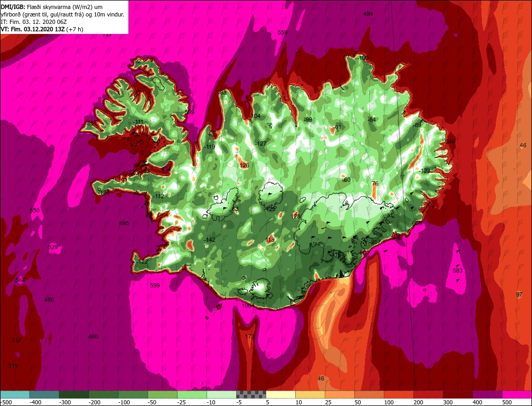This screenshot has width=532, height=406.
Task: Click the flux value -257 in southeast Iceland
Action: 375,241
